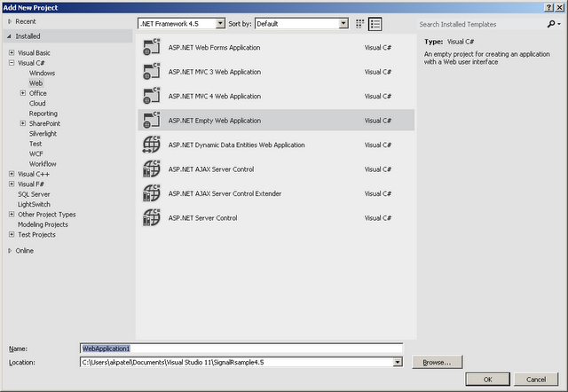Select ASP.NET Server Control text
The height and width of the screenshot is (392, 568).
pos(202,218)
